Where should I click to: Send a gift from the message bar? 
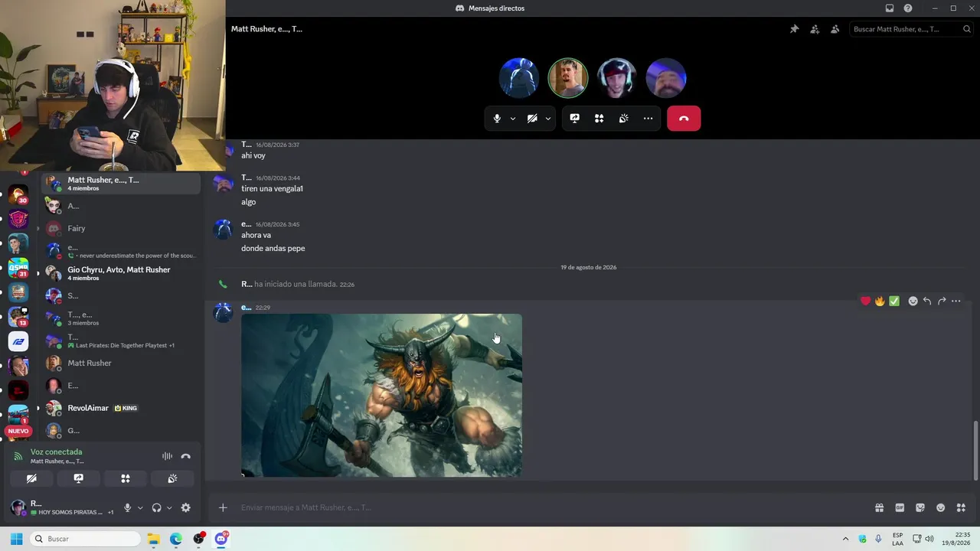pos(879,507)
